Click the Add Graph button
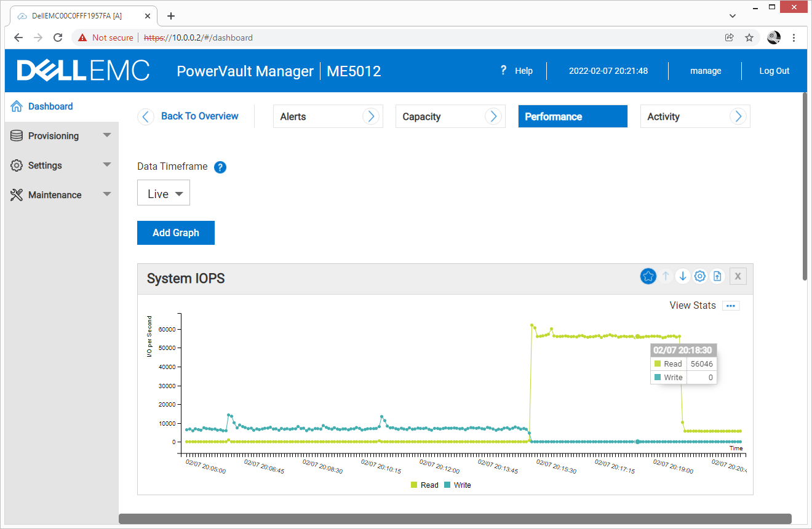 tap(176, 233)
